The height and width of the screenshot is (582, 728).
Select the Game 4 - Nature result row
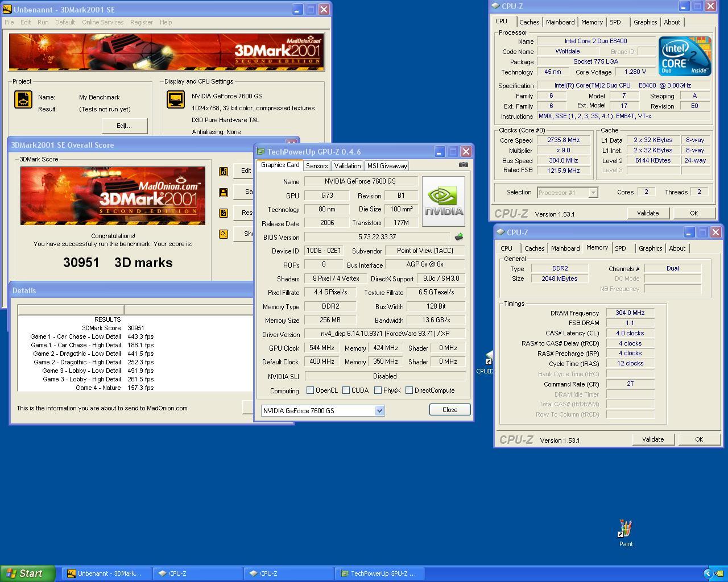pos(134,388)
